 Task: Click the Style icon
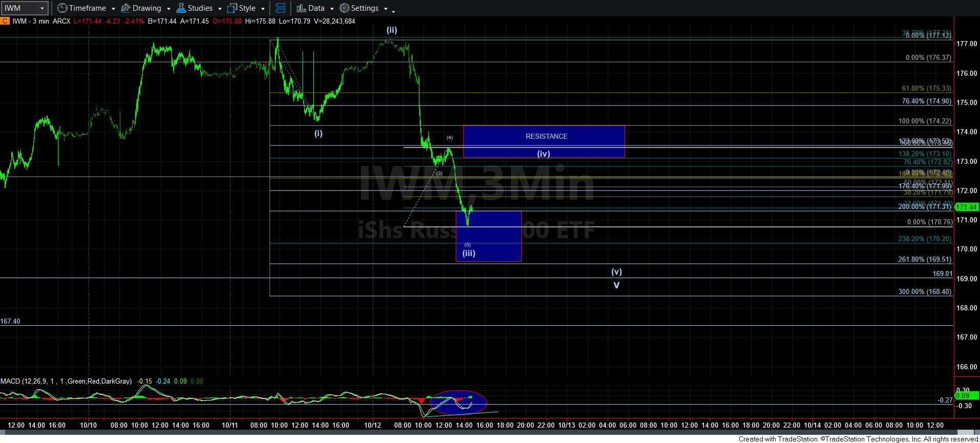(x=232, y=8)
